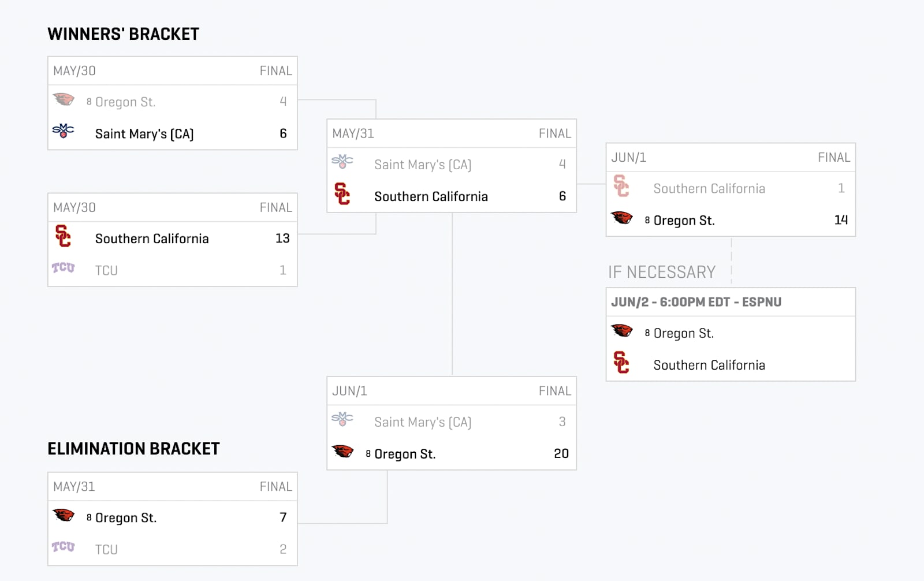
Task: Open Jun/1 FINAL header of 20-3 game
Action: tap(452, 391)
